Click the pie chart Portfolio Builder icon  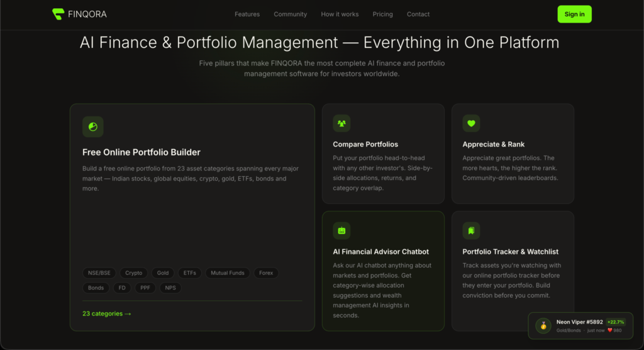tap(93, 127)
